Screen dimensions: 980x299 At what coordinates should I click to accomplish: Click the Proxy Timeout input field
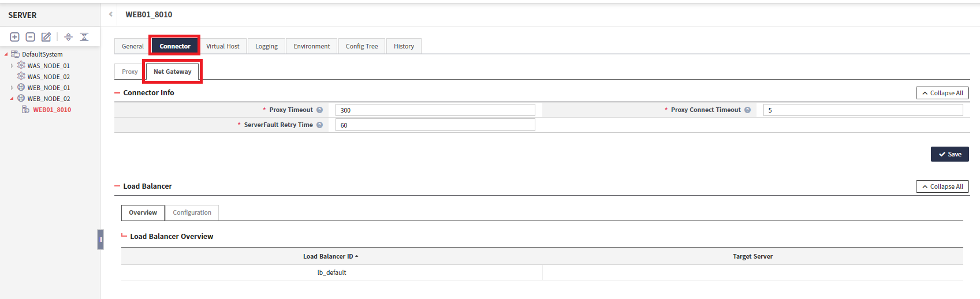point(435,110)
